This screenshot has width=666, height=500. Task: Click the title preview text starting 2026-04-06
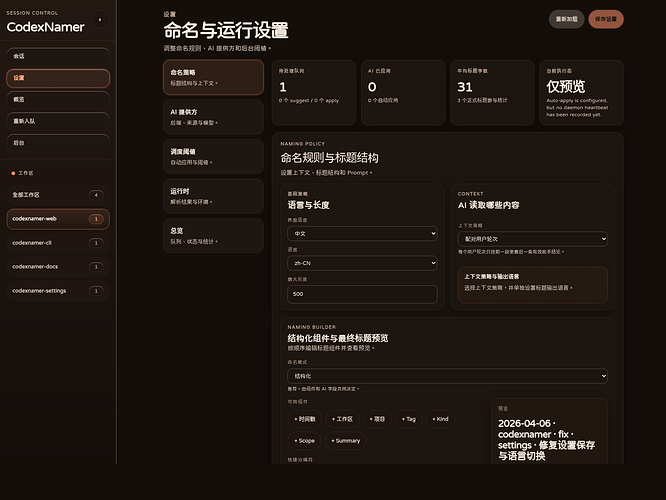click(547, 440)
